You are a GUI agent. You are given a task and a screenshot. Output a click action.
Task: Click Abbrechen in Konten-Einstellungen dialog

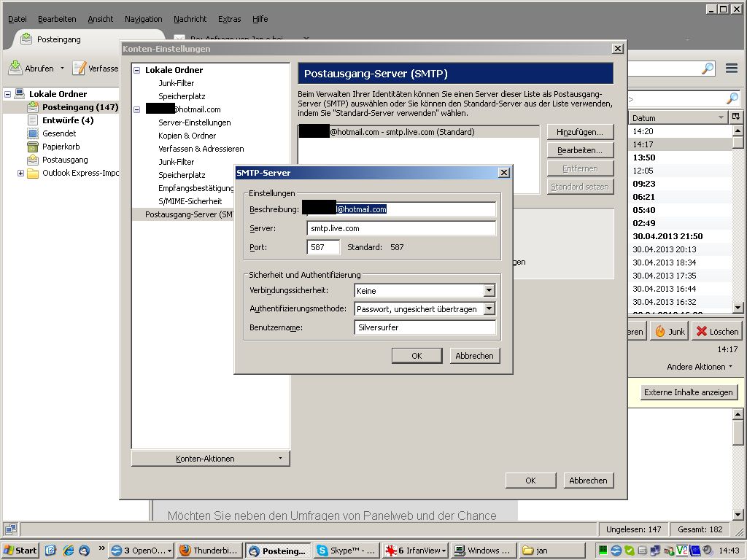point(588,481)
